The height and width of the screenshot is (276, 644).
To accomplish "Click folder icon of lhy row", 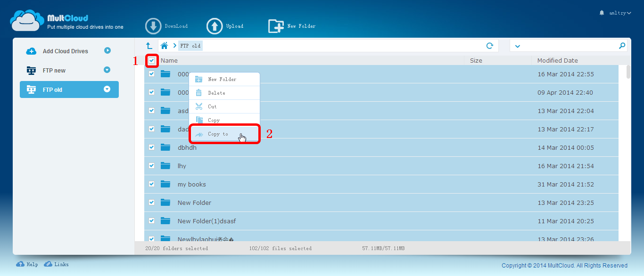I will (165, 166).
